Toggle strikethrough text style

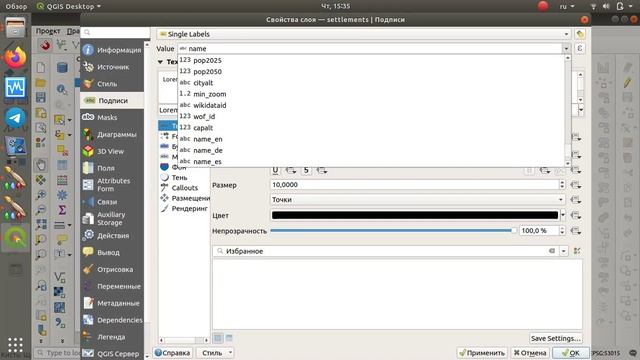coord(306,170)
